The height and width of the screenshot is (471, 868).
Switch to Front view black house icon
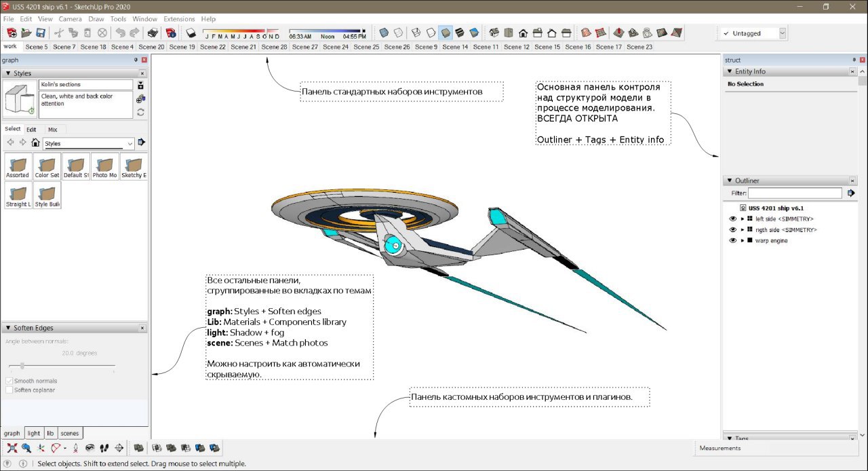pyautogui.click(x=524, y=33)
